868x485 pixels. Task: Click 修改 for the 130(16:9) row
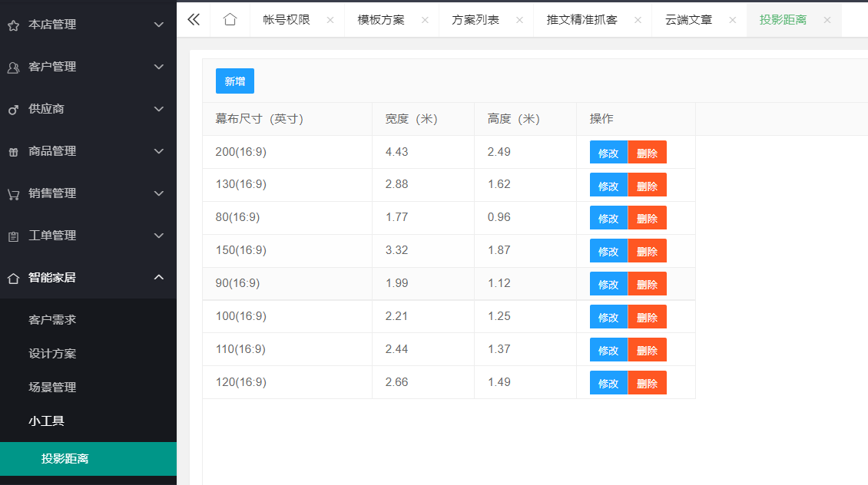608,186
